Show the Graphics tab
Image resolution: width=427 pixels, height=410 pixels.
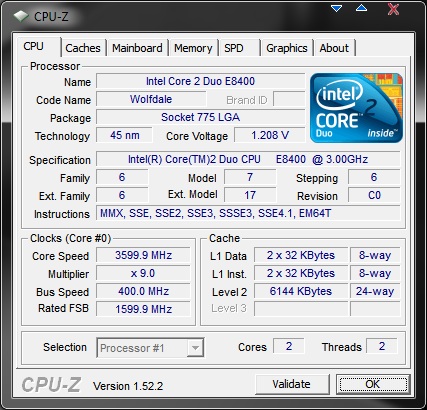point(287,48)
